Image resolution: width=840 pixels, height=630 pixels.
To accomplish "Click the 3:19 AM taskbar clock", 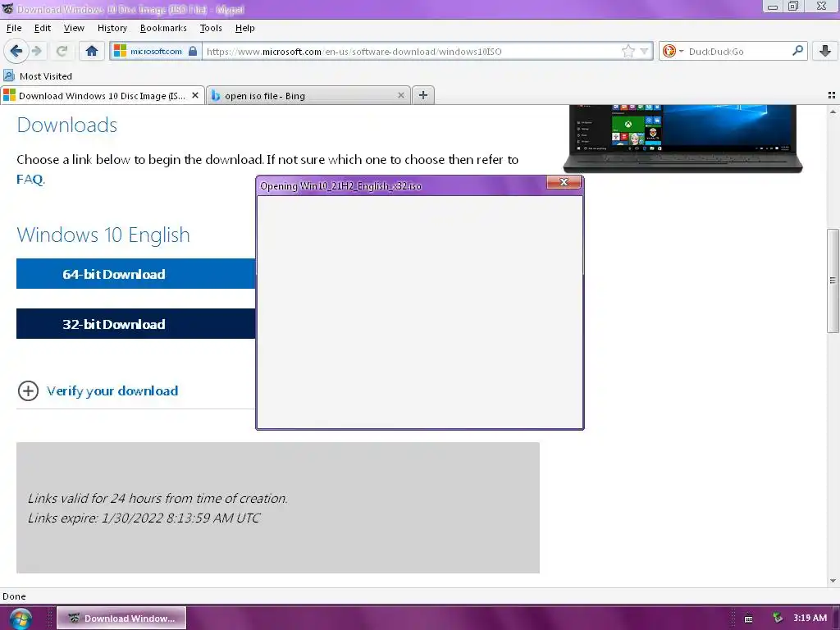I will 810,618.
